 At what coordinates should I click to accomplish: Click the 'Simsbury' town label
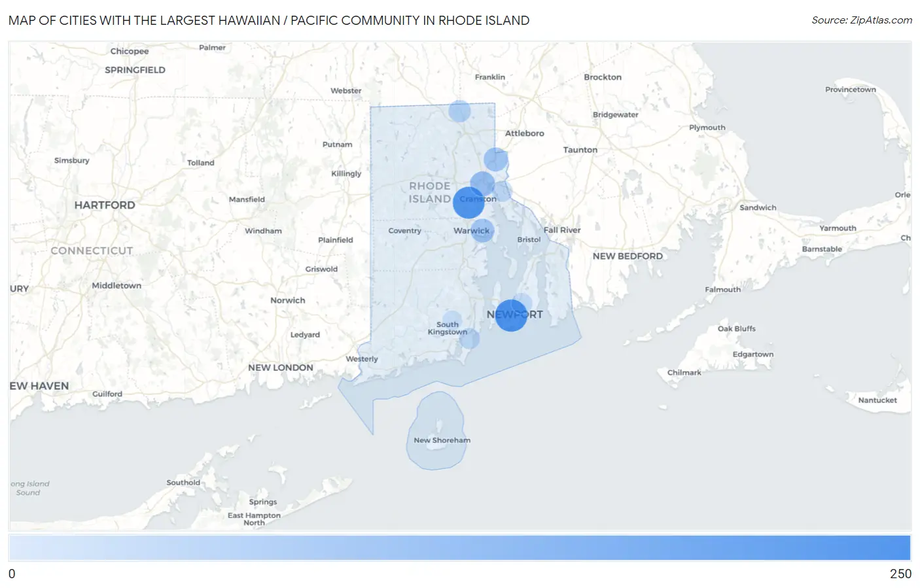[x=71, y=160]
